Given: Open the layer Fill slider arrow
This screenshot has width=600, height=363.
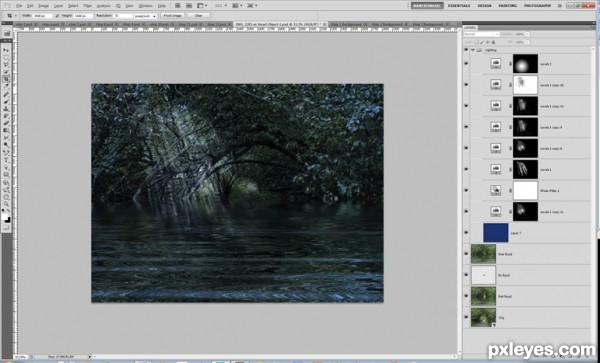Looking at the screenshot, I should pyautogui.click(x=527, y=42).
